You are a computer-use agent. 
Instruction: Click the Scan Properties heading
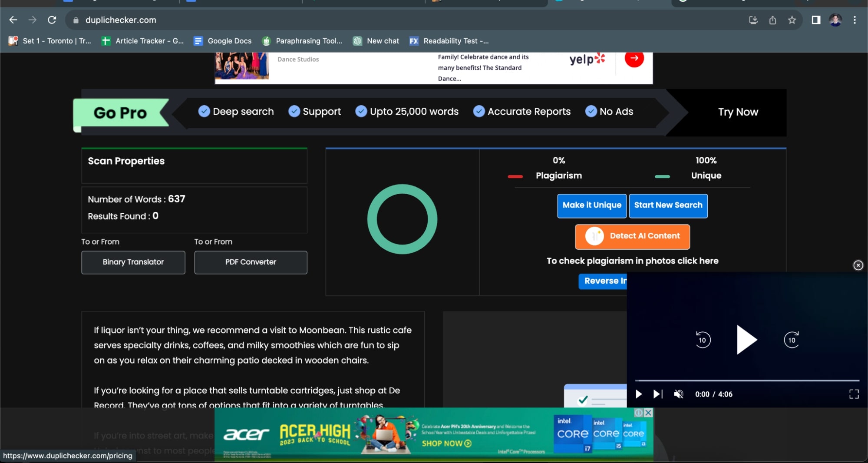pos(126,161)
